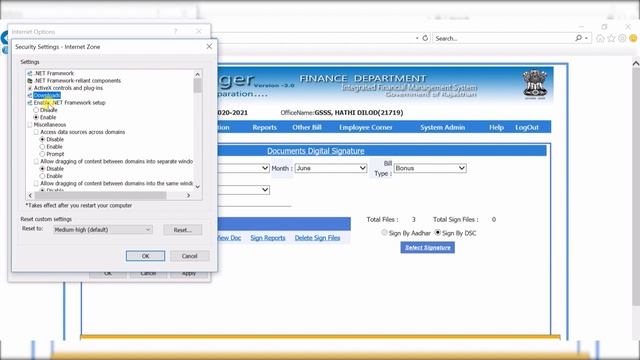Select Disable for dragging content into separate windows
Screen dimensions: 640x360
tap(42, 169)
